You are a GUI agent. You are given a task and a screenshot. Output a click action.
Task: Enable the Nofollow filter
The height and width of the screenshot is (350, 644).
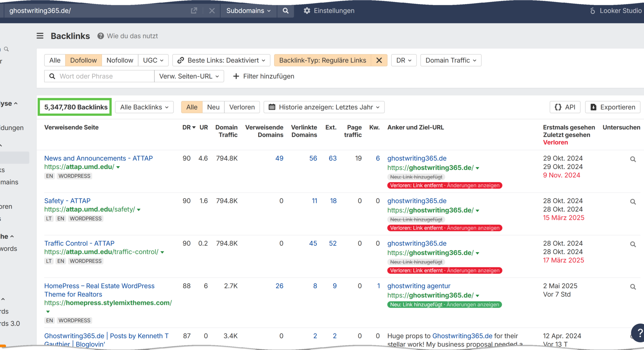[x=120, y=60]
